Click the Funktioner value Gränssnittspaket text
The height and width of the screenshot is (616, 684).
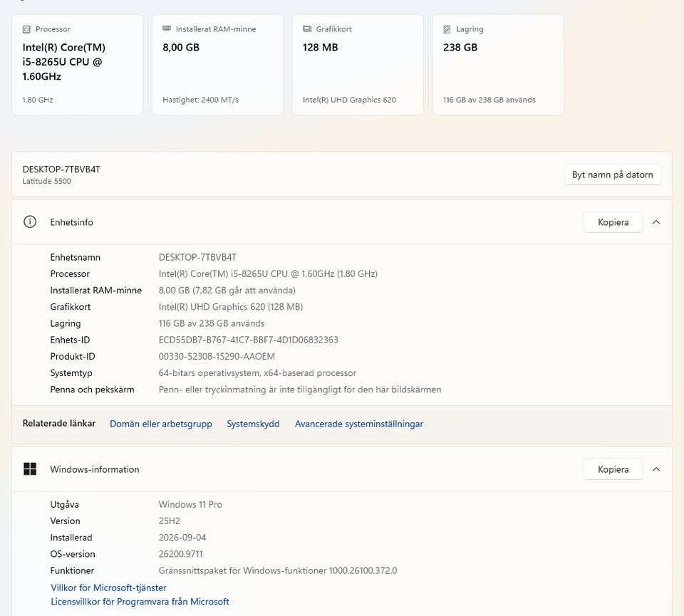(x=278, y=570)
